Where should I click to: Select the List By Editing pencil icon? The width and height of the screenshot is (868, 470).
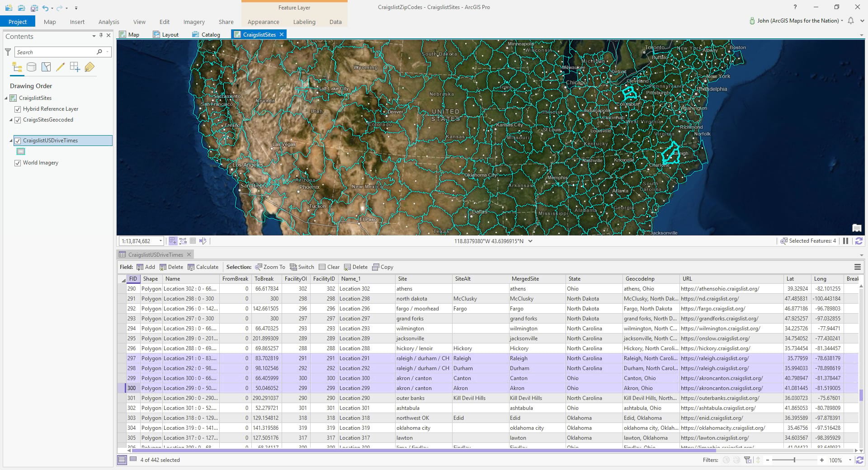coord(60,67)
